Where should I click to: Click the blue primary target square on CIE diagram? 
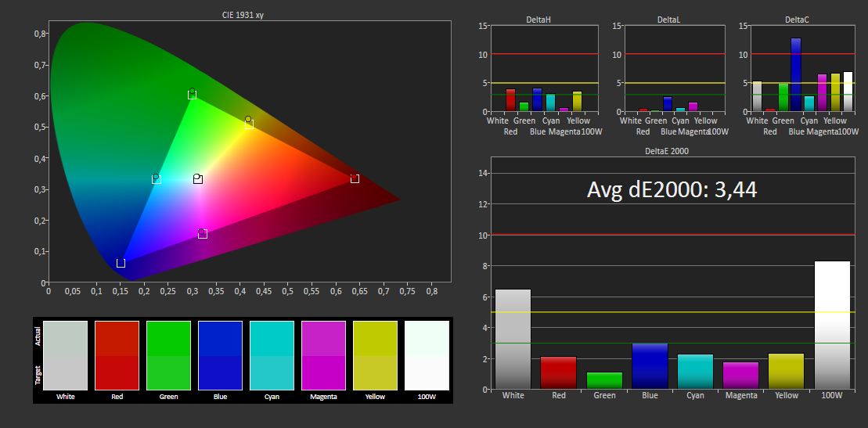(x=121, y=263)
